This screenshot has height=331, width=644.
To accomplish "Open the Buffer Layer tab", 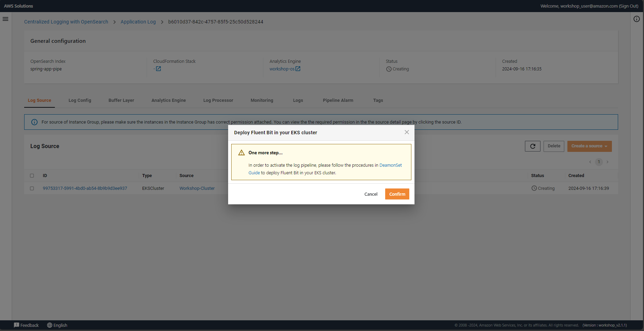I will pyautogui.click(x=121, y=100).
